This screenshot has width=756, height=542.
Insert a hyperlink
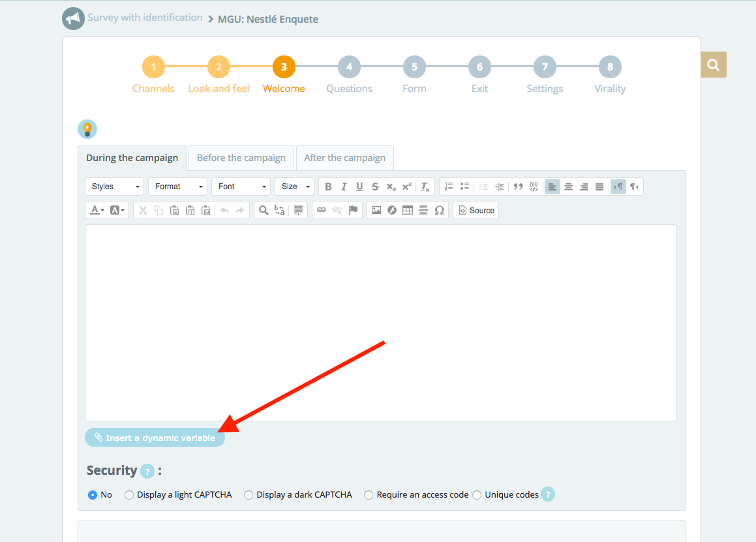322,210
